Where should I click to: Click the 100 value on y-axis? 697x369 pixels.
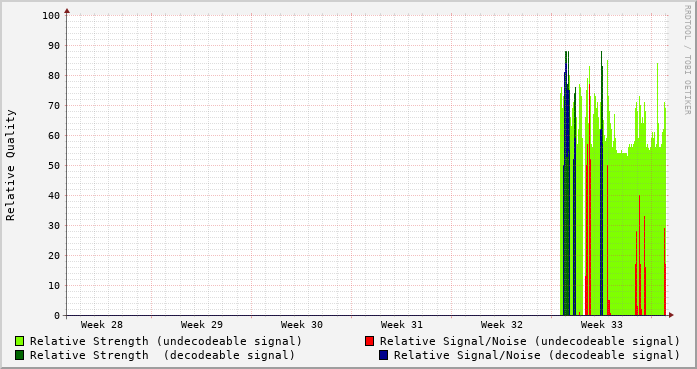51,16
